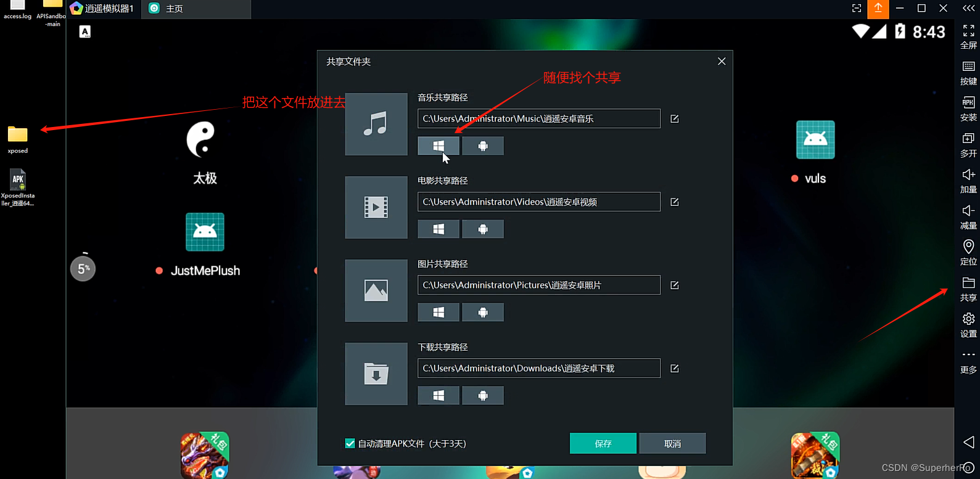Click the film strip thumbnail icon
980x479 pixels.
point(376,207)
